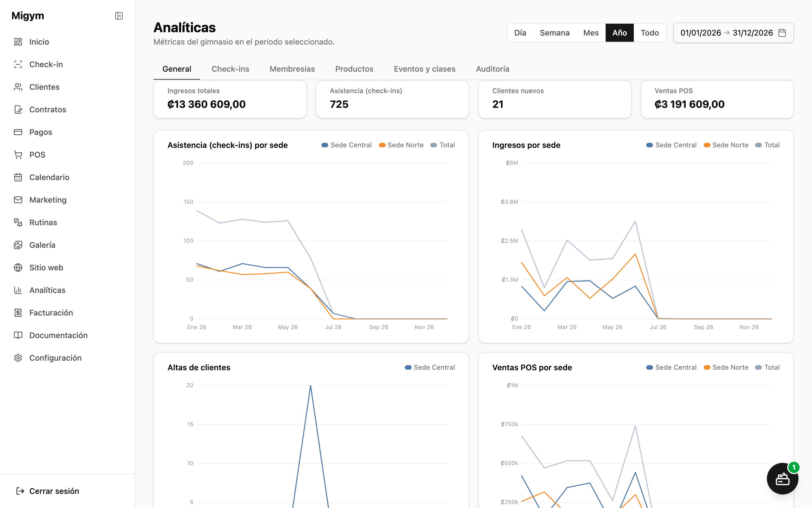This screenshot has width=812, height=508.
Task: Open the Productos tab
Action: [x=354, y=69]
